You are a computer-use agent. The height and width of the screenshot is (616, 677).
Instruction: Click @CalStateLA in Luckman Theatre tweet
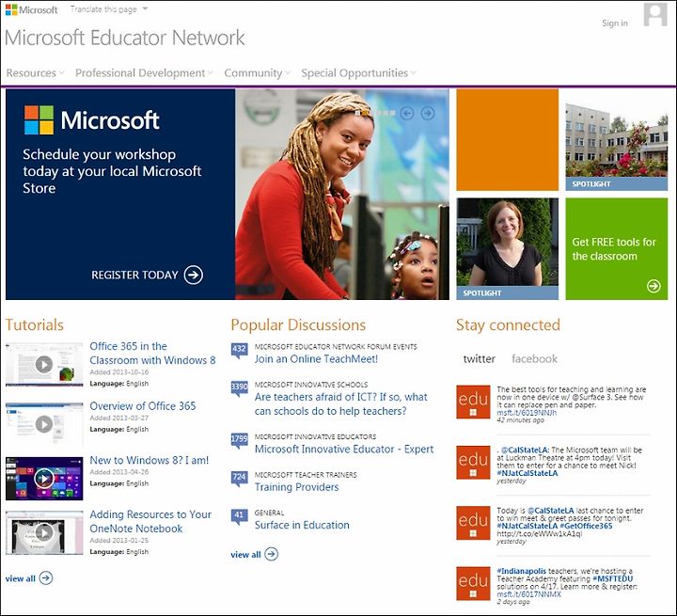click(x=525, y=450)
